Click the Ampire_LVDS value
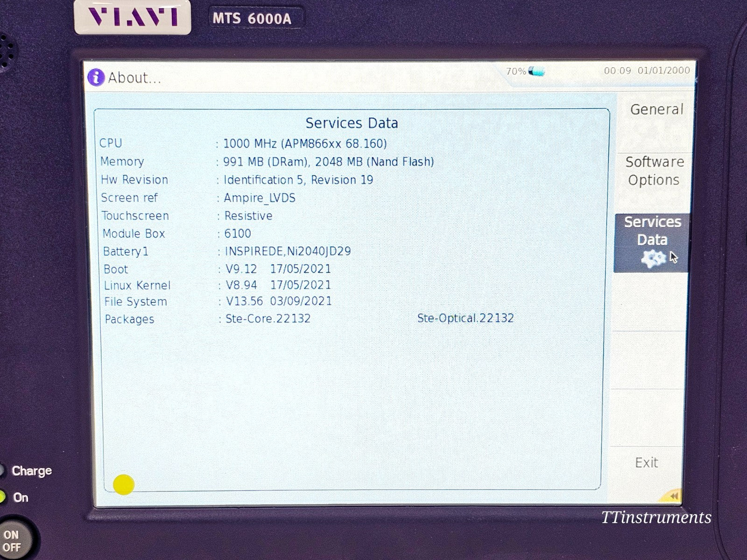747x560 pixels. coord(260,198)
